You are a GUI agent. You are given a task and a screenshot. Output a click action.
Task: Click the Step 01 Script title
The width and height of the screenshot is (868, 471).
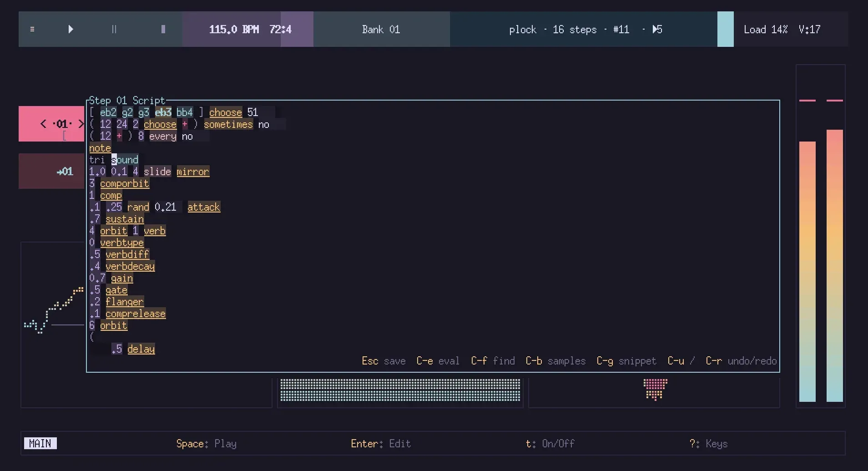click(127, 101)
